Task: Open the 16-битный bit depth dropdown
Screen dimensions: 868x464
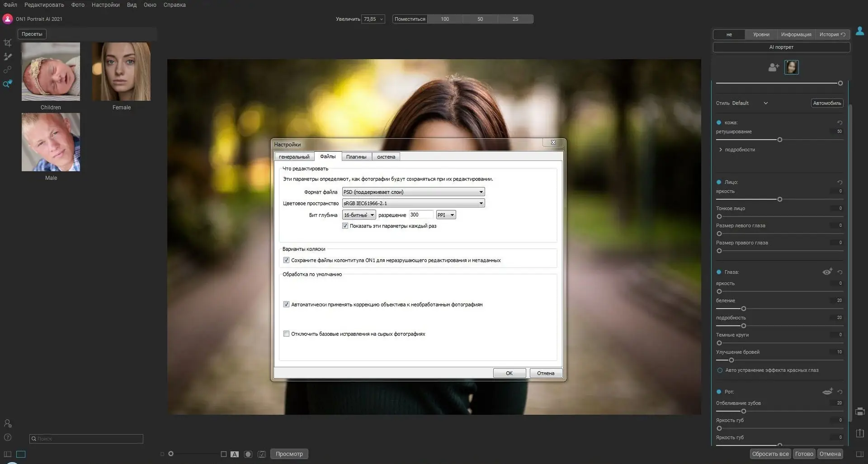Action: 359,215
